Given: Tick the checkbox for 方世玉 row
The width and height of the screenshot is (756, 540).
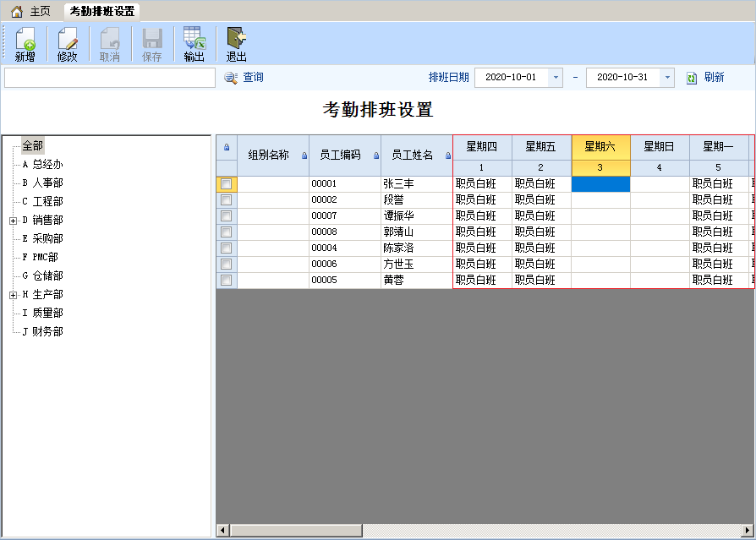Looking at the screenshot, I should (x=226, y=264).
